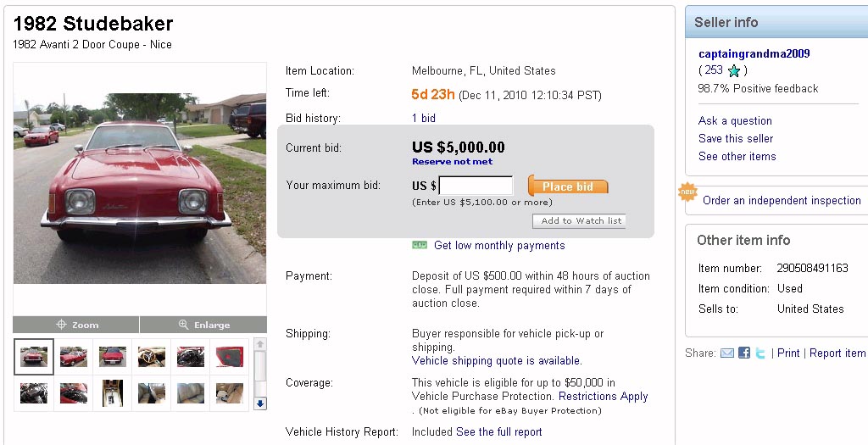
Task: Click the Zoom crosshair button under photo
Action: 76,325
